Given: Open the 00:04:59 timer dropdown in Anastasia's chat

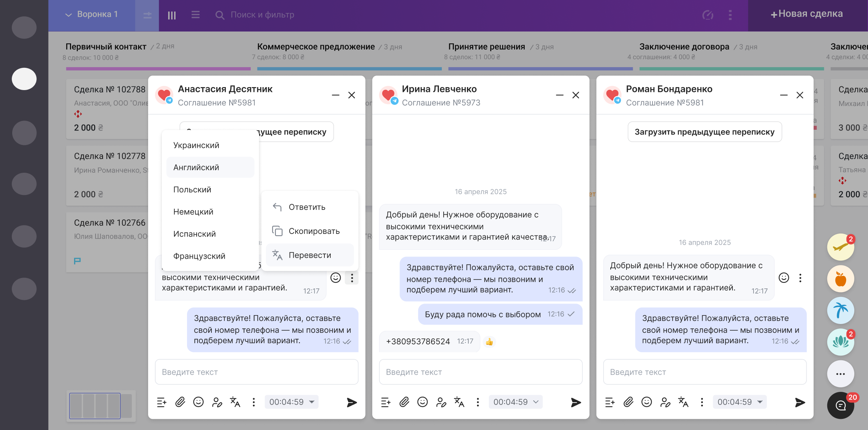Looking at the screenshot, I should click(291, 402).
